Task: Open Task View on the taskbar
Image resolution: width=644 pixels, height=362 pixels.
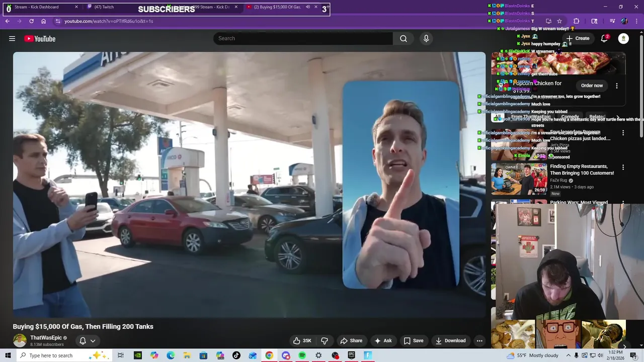Action: click(x=120, y=355)
